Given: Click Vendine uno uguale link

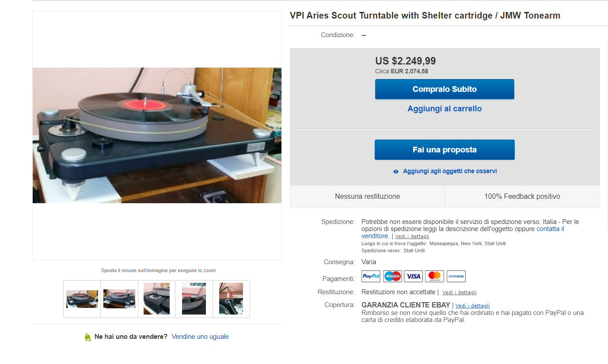Looking at the screenshot, I should point(200,337).
